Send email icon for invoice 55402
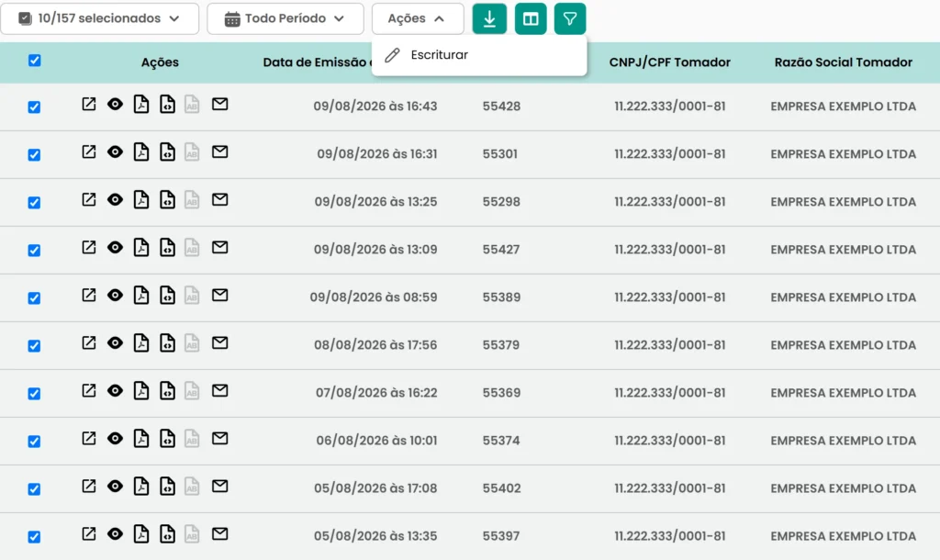 [x=220, y=487]
